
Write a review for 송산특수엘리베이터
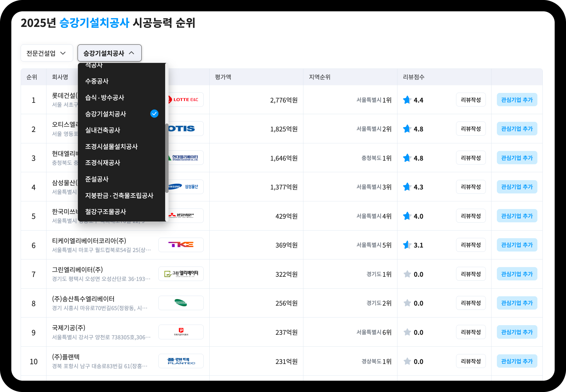(x=471, y=303)
